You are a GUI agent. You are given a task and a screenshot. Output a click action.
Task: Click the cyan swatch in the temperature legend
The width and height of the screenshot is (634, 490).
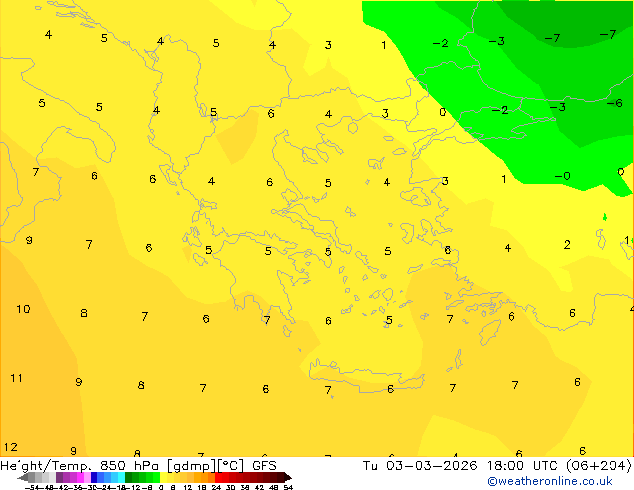click(x=121, y=478)
